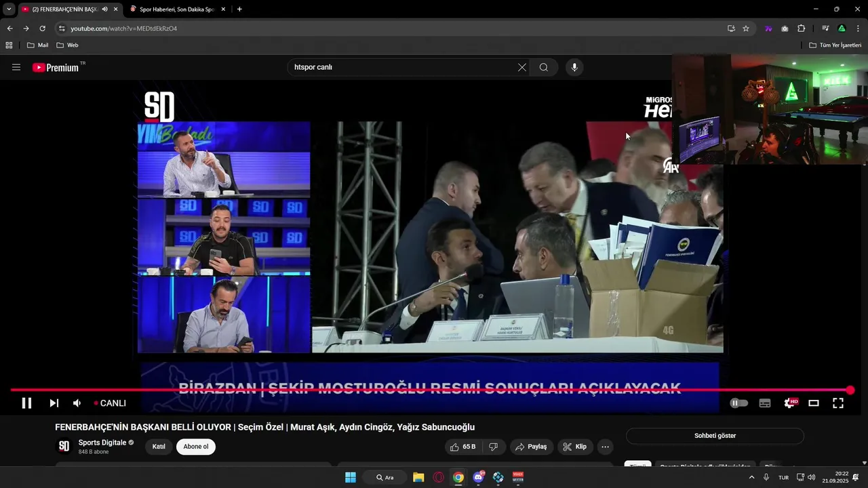
Task: Share the video via Paylaş
Action: pos(530,447)
